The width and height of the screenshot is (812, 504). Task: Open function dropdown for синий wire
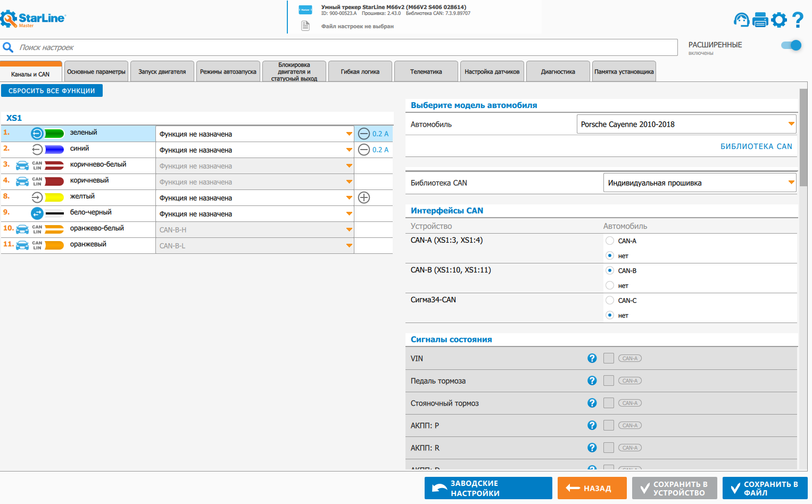pyautogui.click(x=255, y=150)
